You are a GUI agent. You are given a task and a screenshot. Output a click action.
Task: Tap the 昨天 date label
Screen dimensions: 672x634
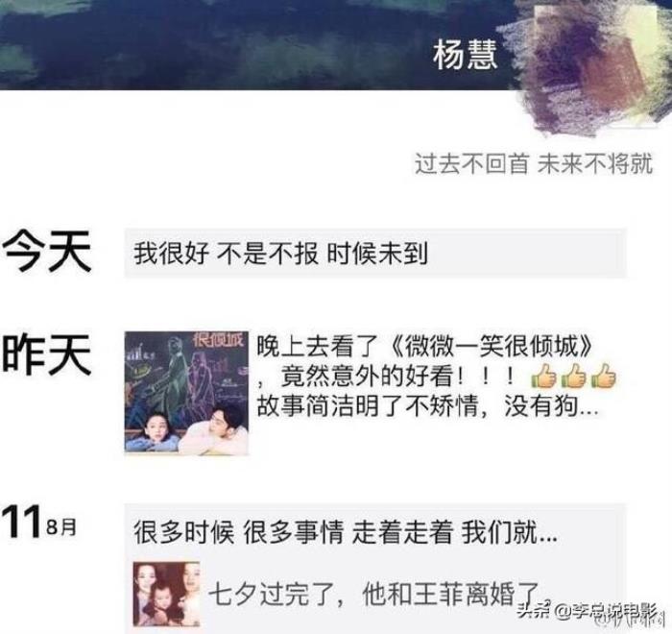click(x=47, y=354)
